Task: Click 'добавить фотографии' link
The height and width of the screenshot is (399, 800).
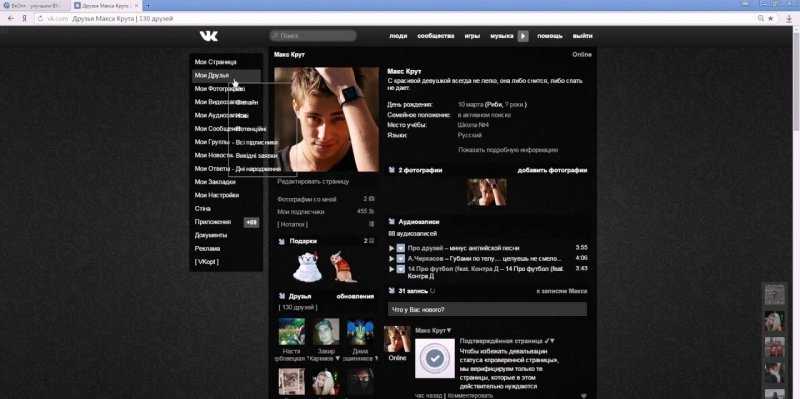Action: [x=553, y=170]
